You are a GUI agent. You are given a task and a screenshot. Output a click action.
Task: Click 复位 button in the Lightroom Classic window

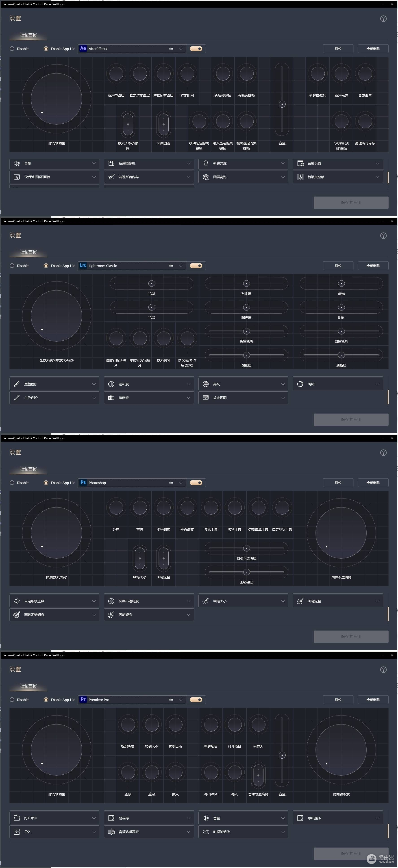pos(338,265)
